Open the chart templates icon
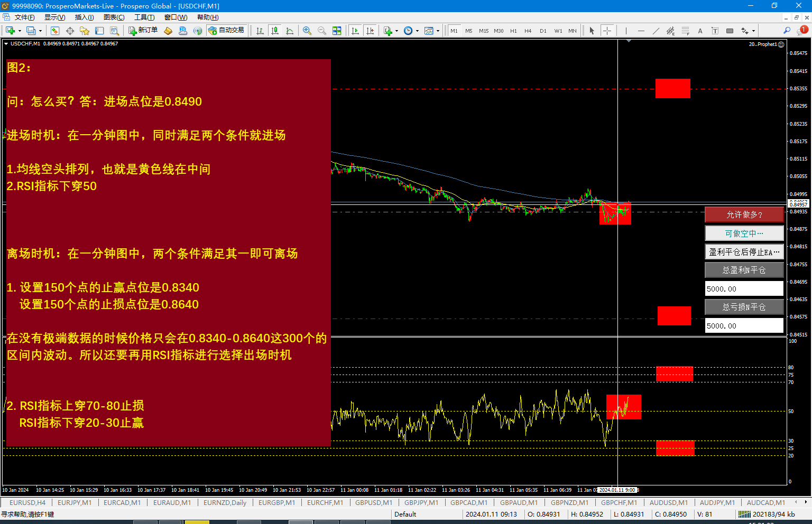 pos(429,31)
